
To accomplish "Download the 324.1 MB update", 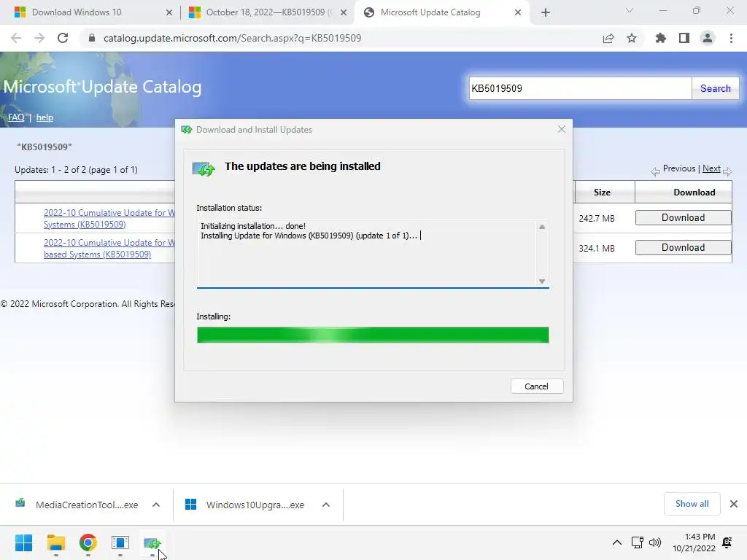I will 683,248.
